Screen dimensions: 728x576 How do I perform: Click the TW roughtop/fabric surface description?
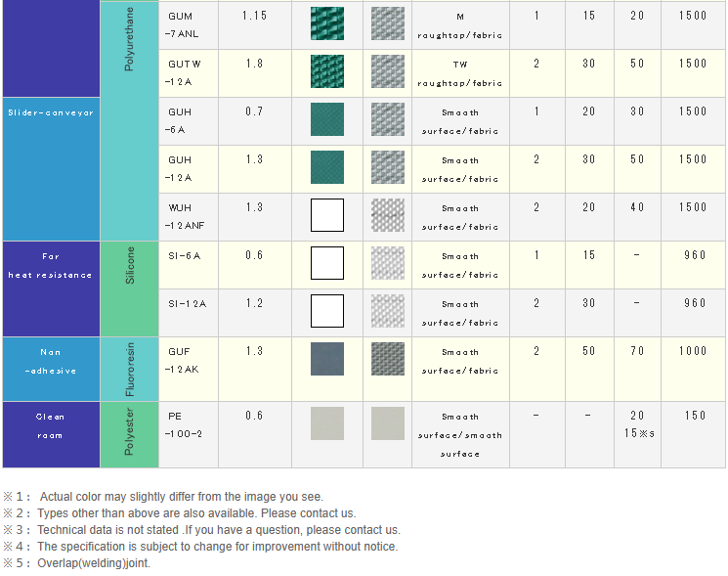click(459, 73)
